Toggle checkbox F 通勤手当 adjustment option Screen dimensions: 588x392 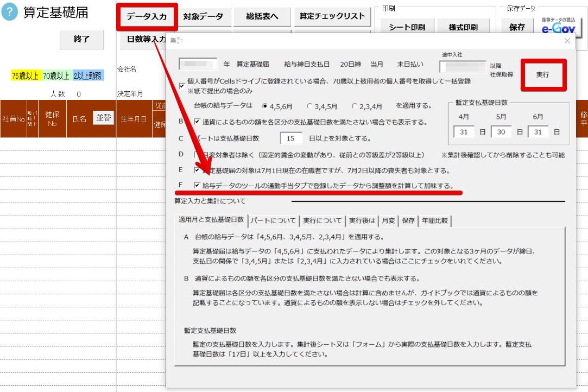click(x=197, y=185)
